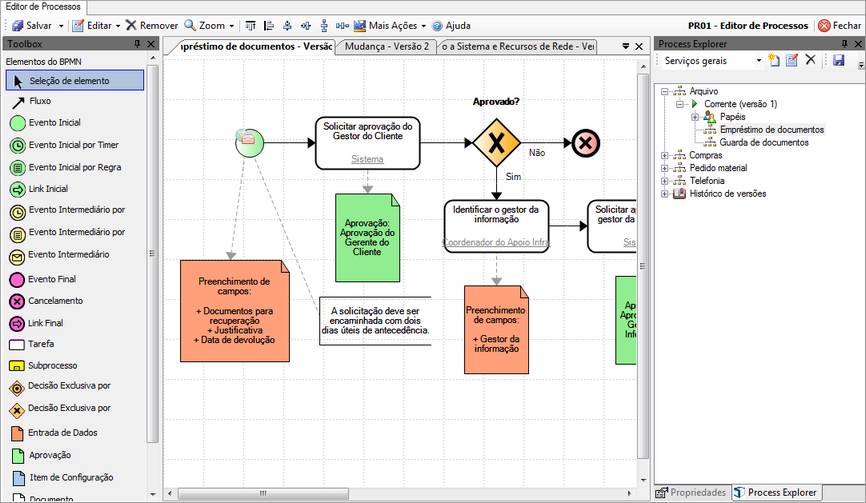
Task: Expand the Compras tree node
Action: [x=665, y=156]
